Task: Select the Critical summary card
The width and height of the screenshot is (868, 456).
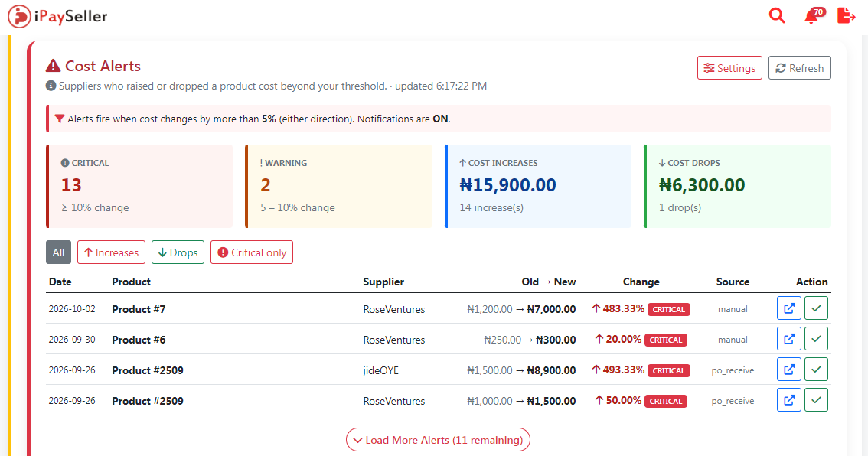Action: pos(139,187)
